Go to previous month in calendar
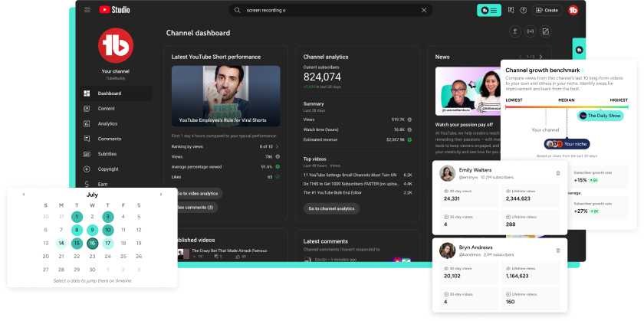The image size is (644, 321). [24, 195]
